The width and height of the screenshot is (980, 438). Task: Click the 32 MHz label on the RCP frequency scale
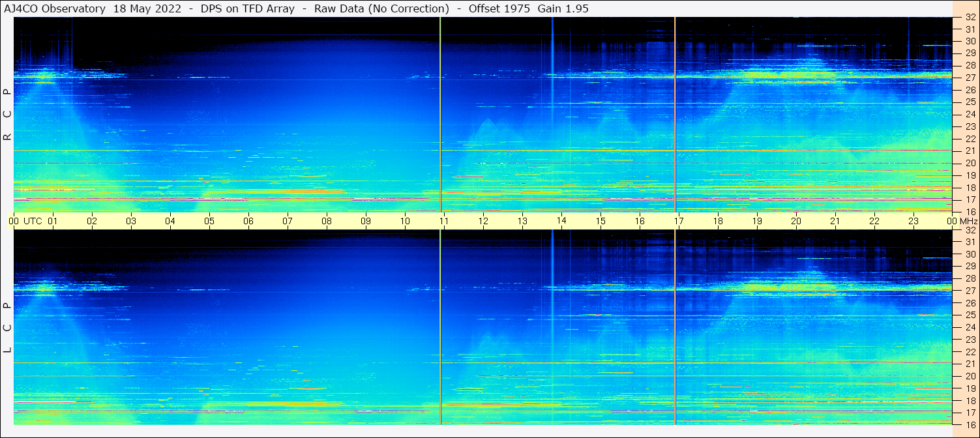tap(970, 18)
